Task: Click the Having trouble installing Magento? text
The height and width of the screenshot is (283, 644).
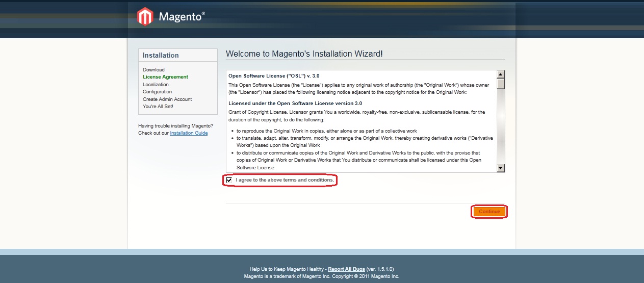Action: point(176,126)
